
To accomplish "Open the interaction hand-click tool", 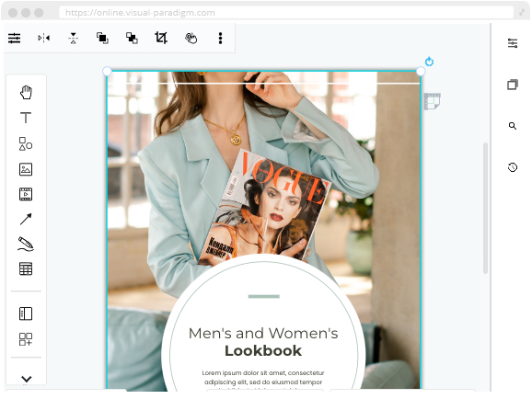I will [191, 38].
